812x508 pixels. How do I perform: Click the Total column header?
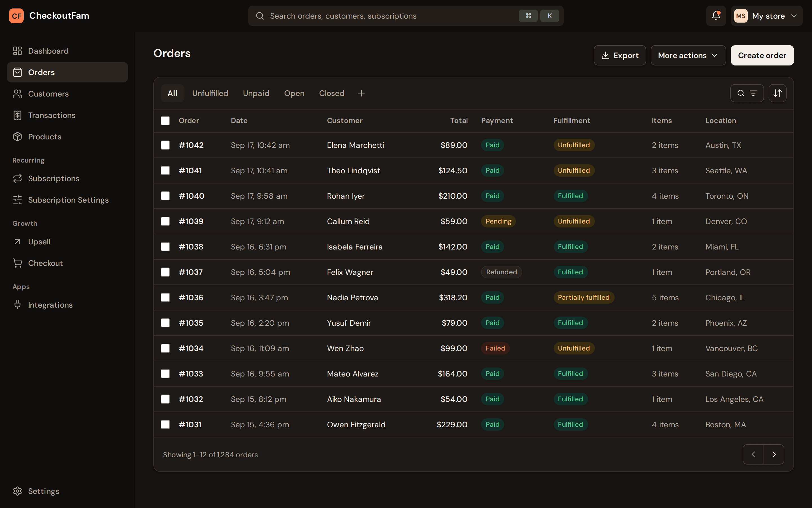[459, 121]
